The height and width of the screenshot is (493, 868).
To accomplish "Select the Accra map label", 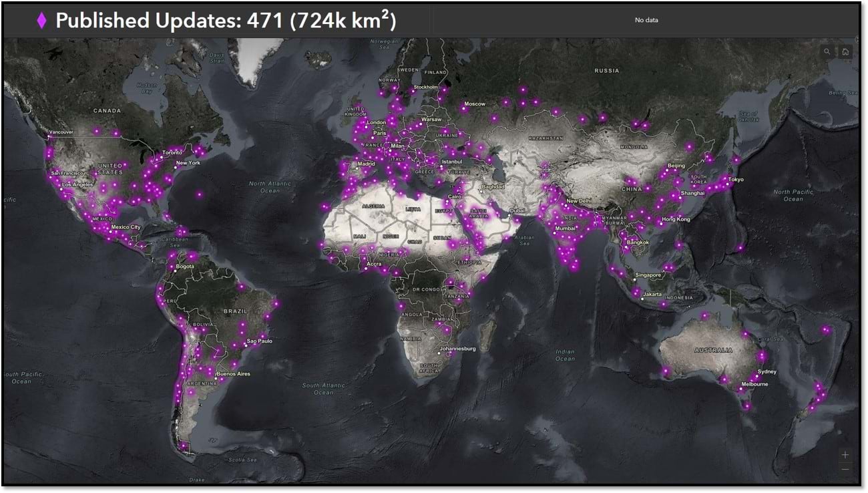I will tap(374, 265).
